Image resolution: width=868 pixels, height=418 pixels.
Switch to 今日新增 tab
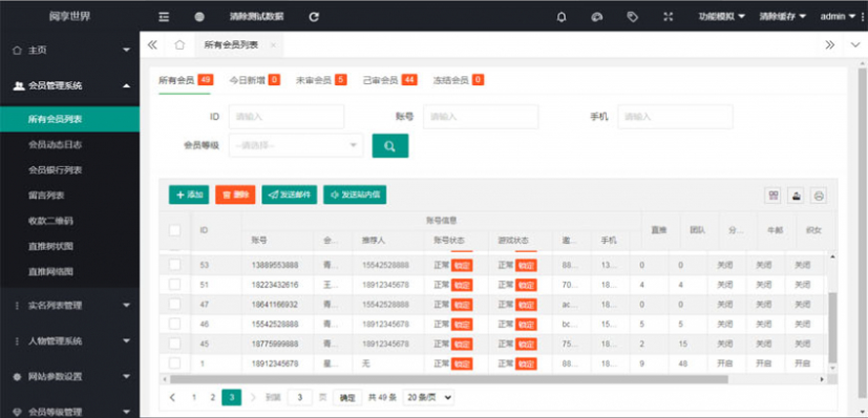pos(255,80)
